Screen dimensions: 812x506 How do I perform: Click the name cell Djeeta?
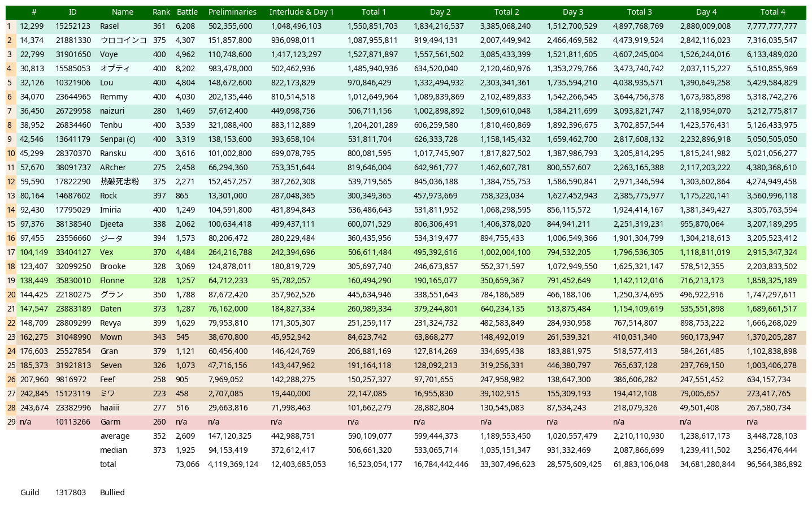click(x=112, y=224)
